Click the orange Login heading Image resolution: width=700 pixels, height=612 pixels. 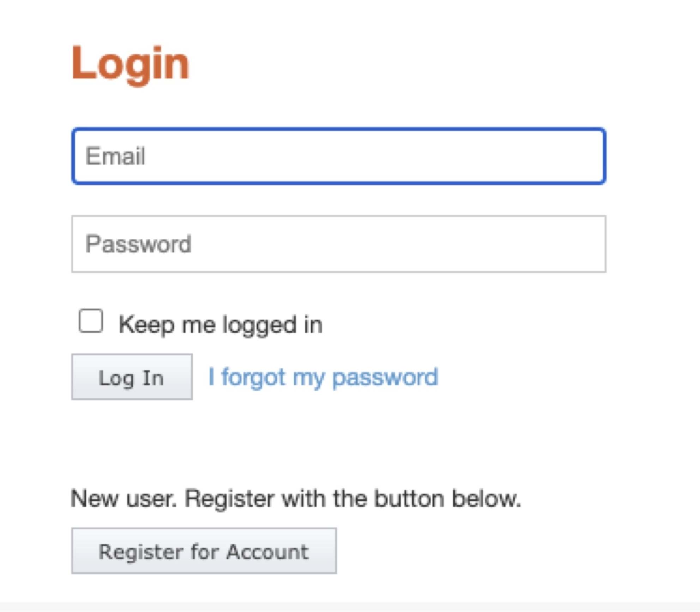point(131,64)
